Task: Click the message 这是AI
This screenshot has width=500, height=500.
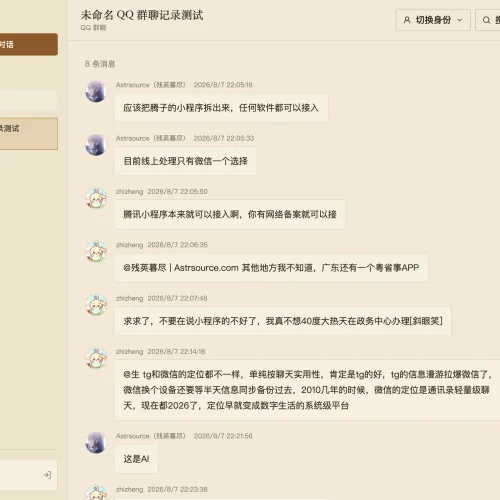Action: [136, 459]
